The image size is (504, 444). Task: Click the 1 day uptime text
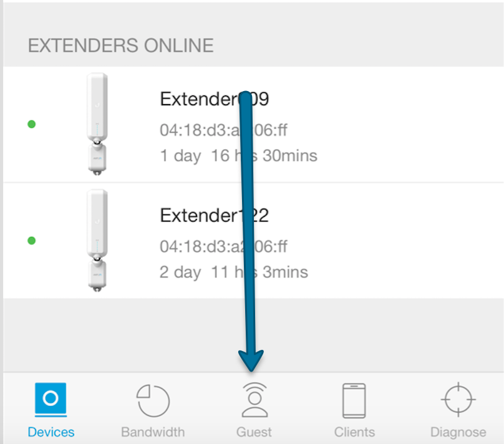click(x=238, y=155)
